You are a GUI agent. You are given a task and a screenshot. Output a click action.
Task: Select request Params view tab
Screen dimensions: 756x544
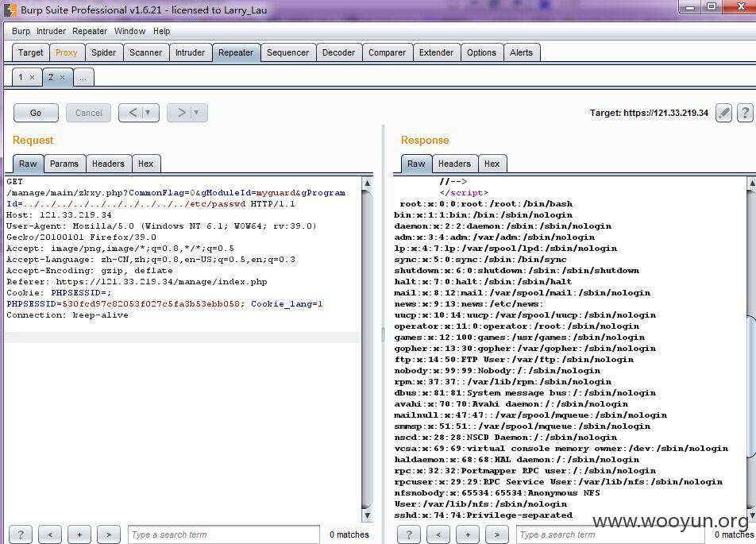pos(64,164)
